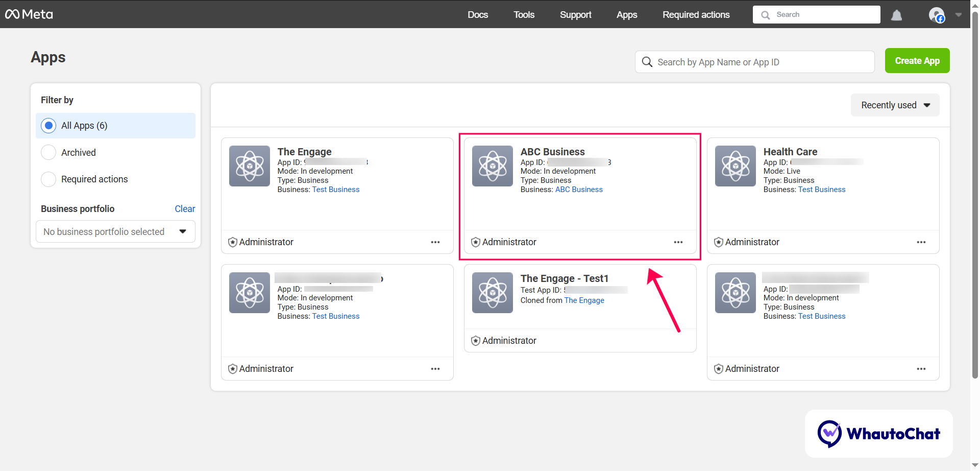Select the All Apps (6) filter
The image size is (980, 471).
(48, 126)
